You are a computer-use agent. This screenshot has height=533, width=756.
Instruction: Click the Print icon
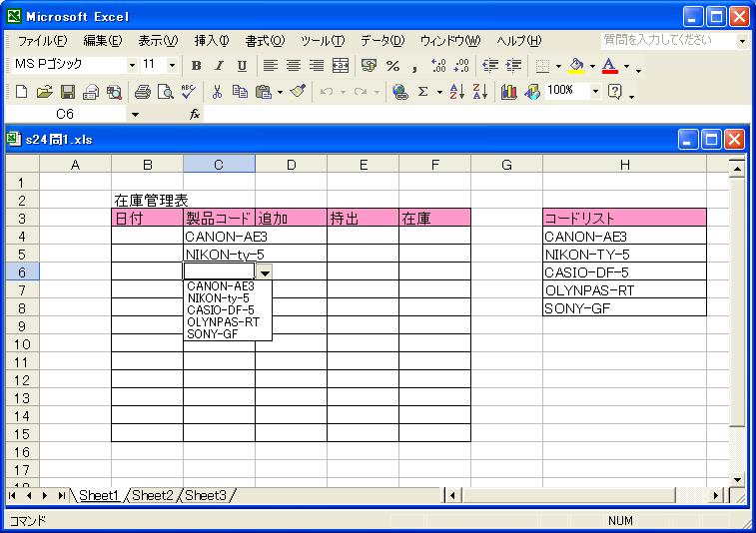pos(142,92)
